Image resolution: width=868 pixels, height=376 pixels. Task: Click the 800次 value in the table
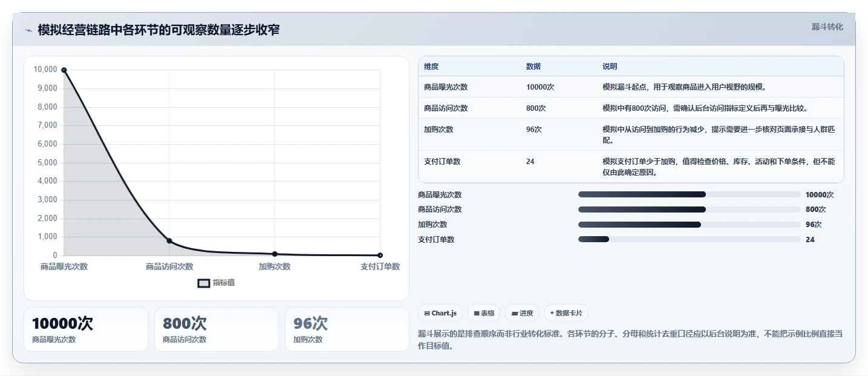(536, 108)
